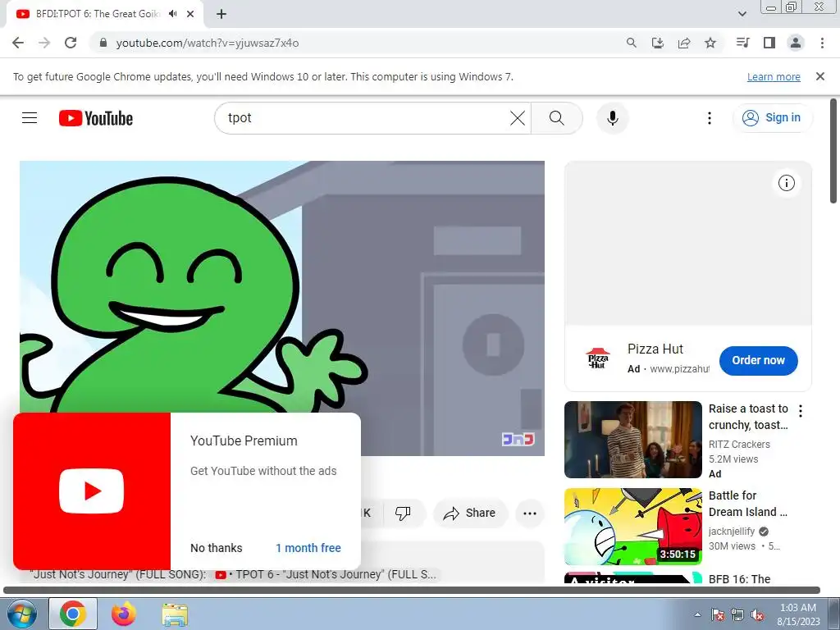Viewport: 840px width, 630px height.
Task: Bookmark this page with the star icon
Action: click(710, 43)
